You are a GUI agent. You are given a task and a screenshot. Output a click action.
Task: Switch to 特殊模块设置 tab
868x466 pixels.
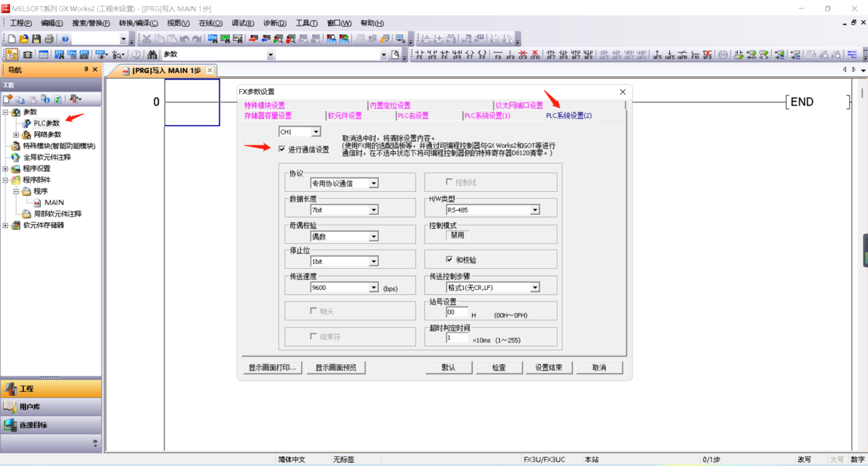[x=265, y=106]
